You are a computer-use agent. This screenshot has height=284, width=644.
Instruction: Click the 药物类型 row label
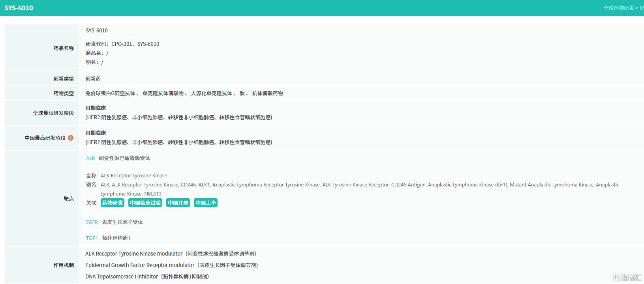[x=64, y=93]
